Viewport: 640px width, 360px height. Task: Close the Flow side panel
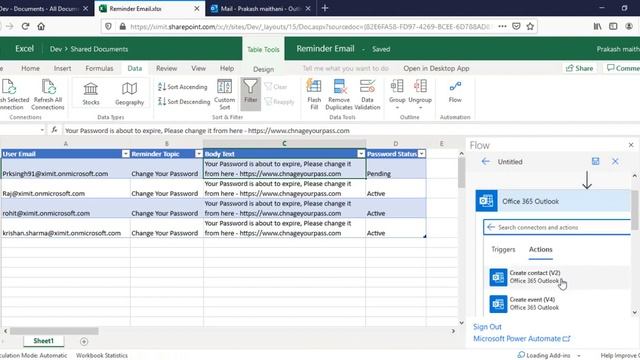631,145
